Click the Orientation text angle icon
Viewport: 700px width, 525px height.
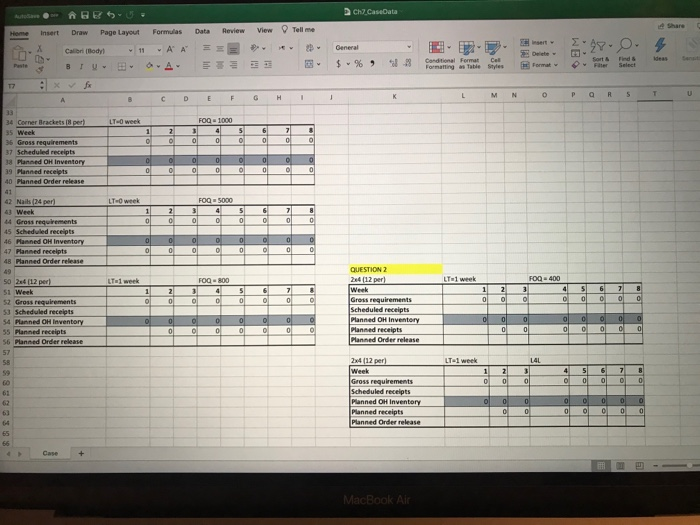(254, 48)
